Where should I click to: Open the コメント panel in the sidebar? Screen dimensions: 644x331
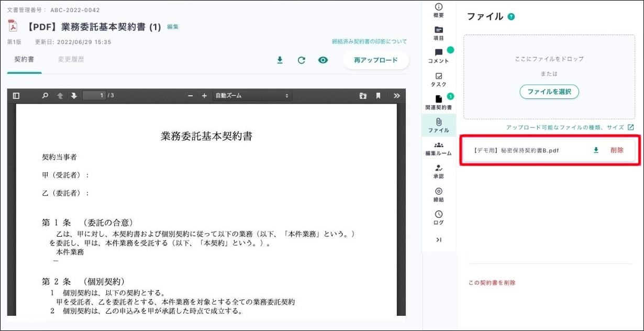pyautogui.click(x=439, y=56)
